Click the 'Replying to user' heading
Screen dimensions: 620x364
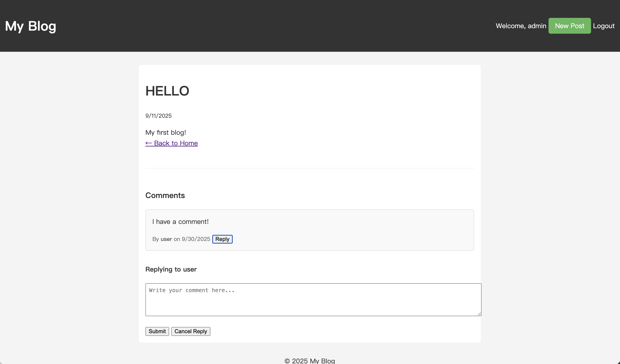(x=171, y=269)
